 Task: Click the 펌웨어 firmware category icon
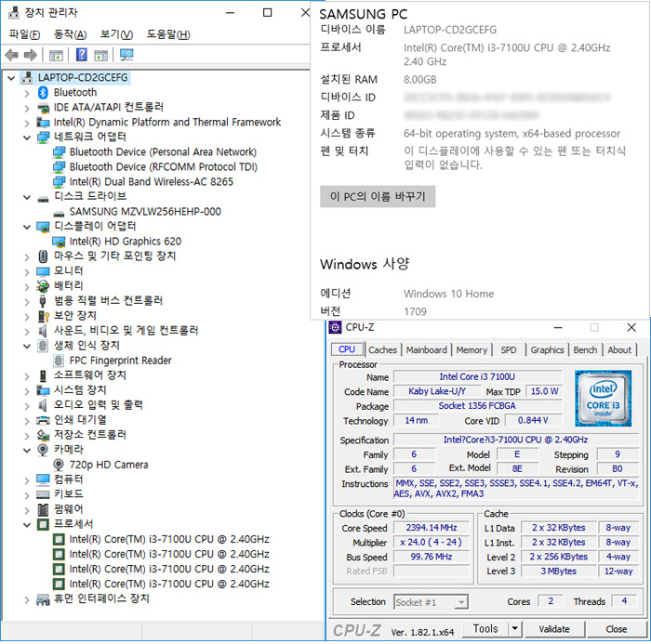point(43,509)
